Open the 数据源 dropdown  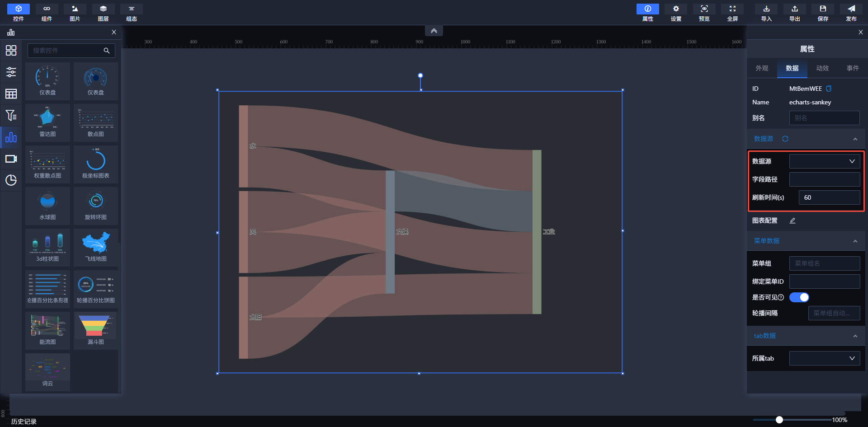tap(825, 161)
